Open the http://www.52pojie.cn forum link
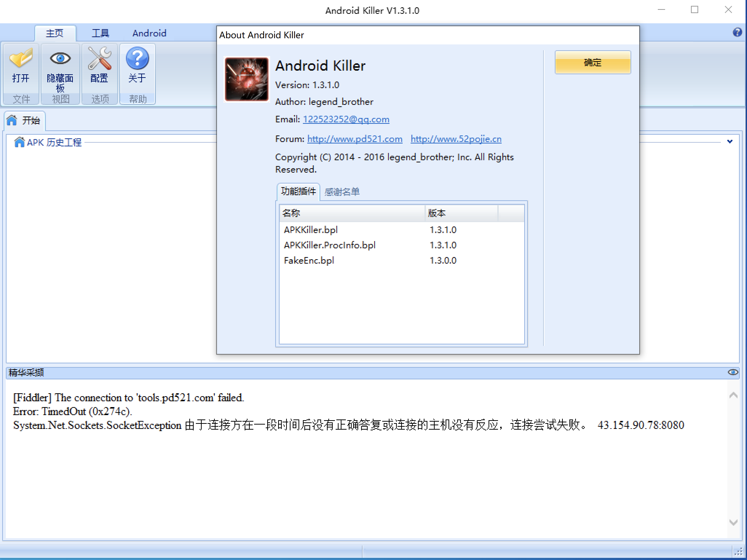The width and height of the screenshot is (747, 560). click(456, 139)
